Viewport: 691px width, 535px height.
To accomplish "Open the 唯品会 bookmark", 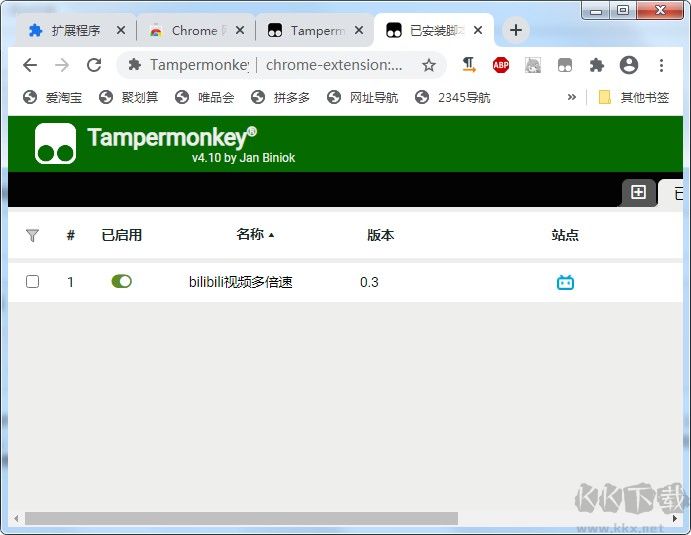I will 204,97.
